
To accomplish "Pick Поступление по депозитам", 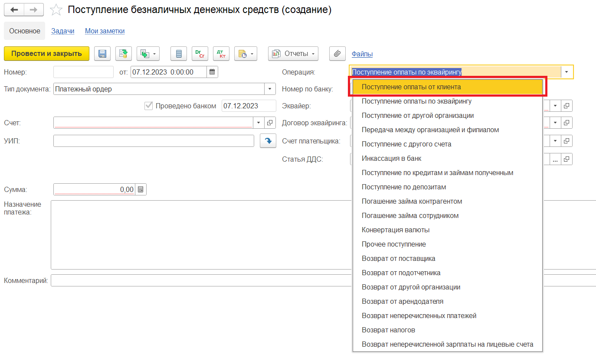I will [447, 187].
